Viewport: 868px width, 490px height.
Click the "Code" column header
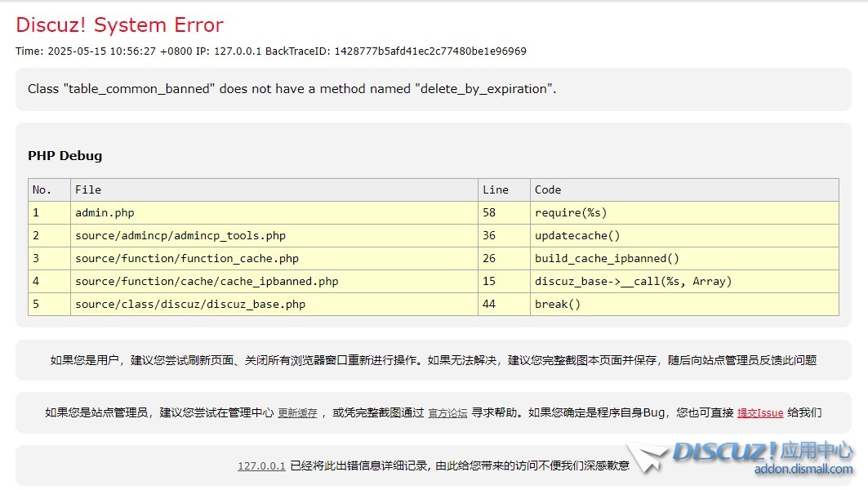click(x=548, y=189)
